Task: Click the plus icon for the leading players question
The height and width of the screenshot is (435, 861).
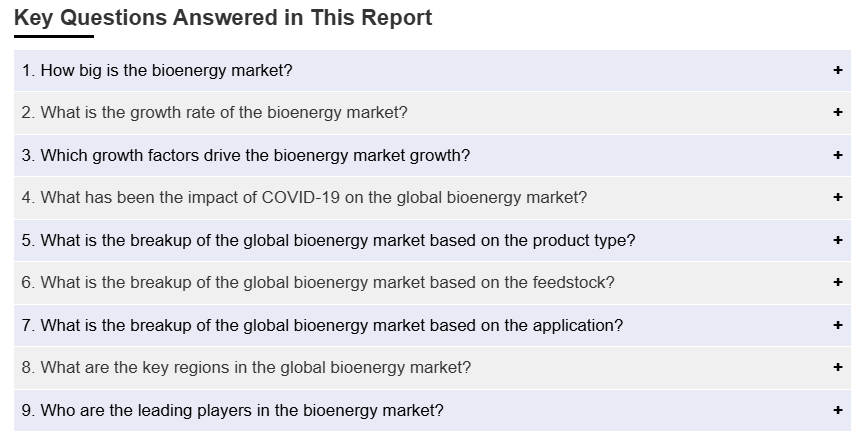Action: pyautogui.click(x=838, y=410)
